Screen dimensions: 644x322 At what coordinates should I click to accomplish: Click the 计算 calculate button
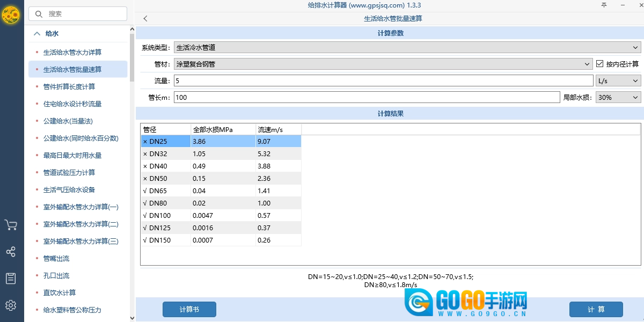point(596,309)
